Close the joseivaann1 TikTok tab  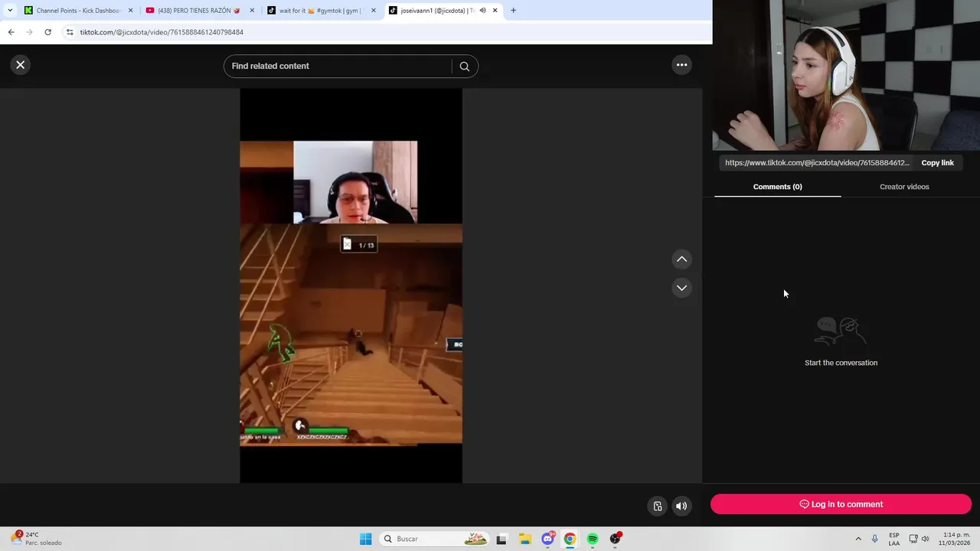[x=495, y=11]
